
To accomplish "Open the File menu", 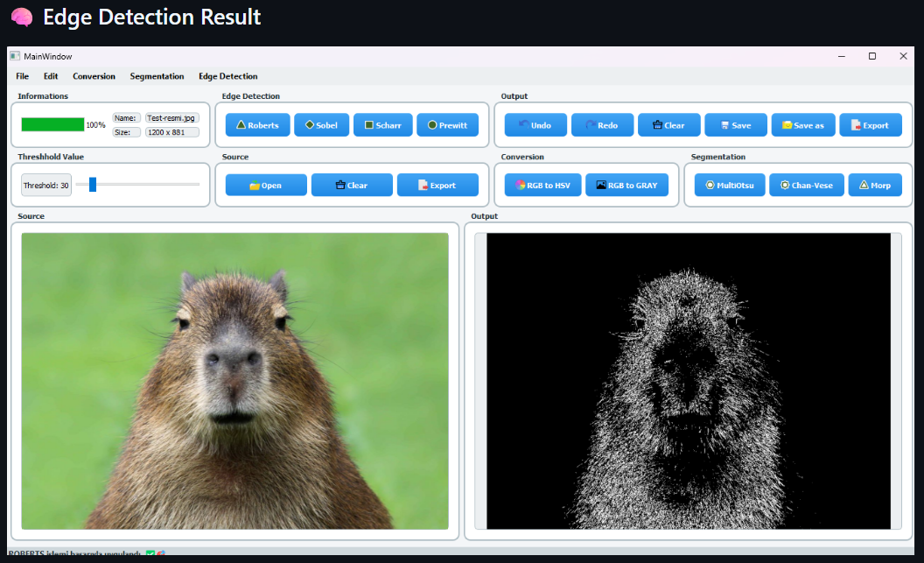I will click(x=22, y=76).
